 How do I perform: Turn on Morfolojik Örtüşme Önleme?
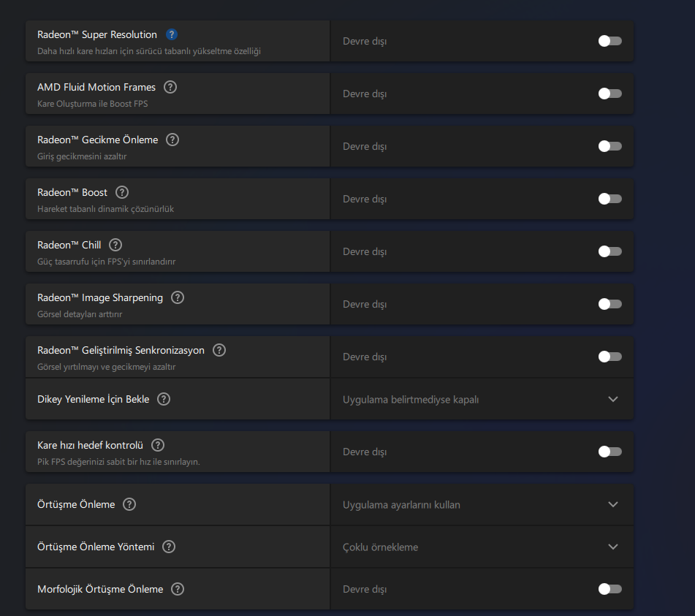click(x=610, y=590)
